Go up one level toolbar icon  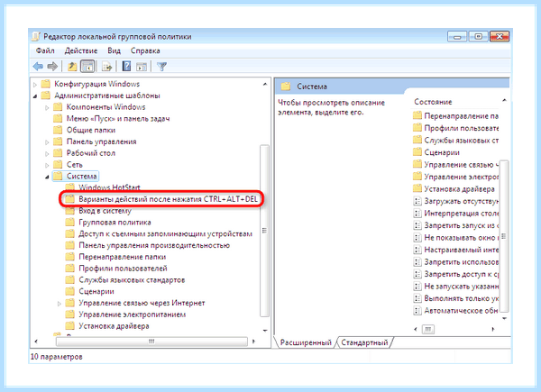72,66
